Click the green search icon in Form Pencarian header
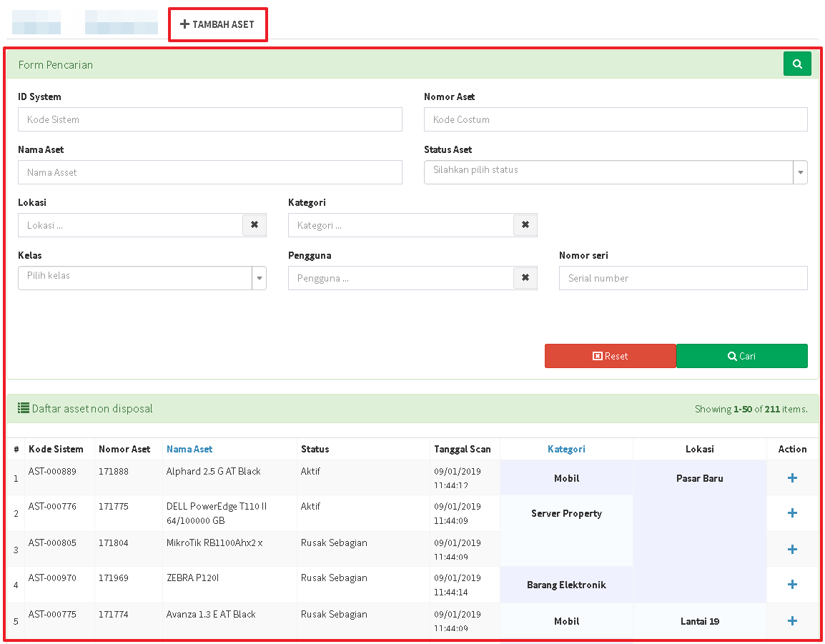 797,64
